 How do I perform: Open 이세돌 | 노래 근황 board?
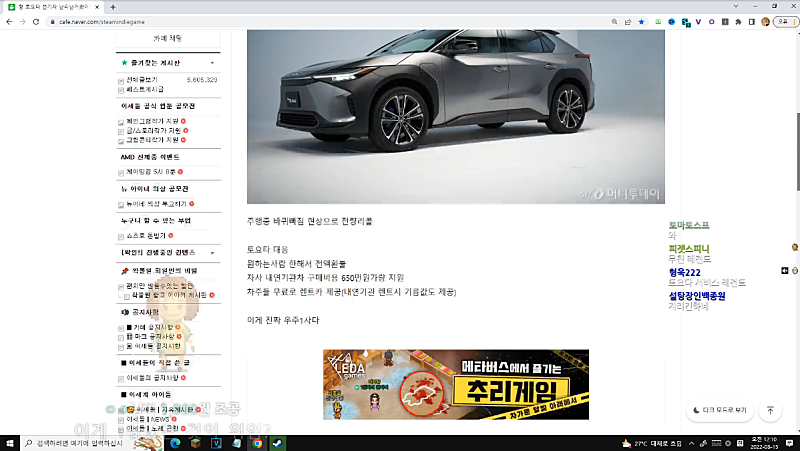pyautogui.click(x=152, y=429)
